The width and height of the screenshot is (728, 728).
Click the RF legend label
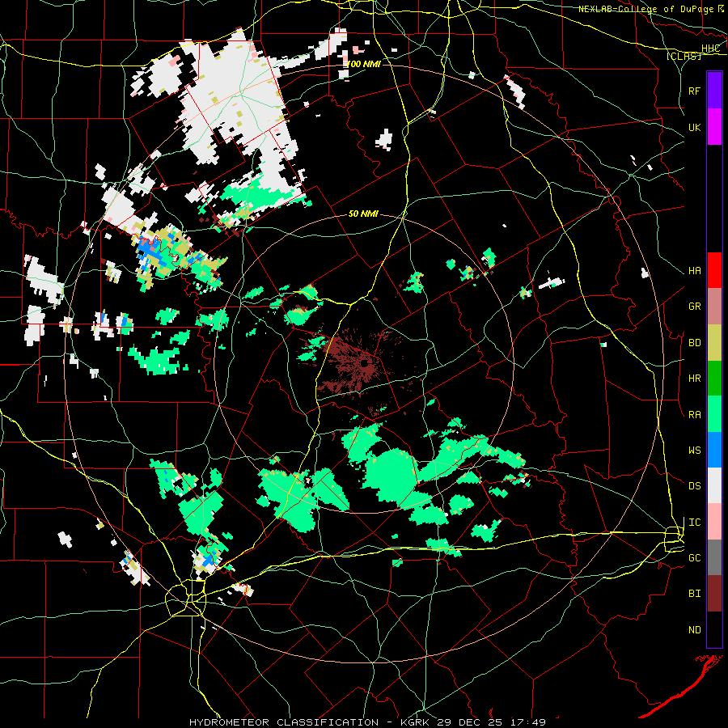point(694,91)
